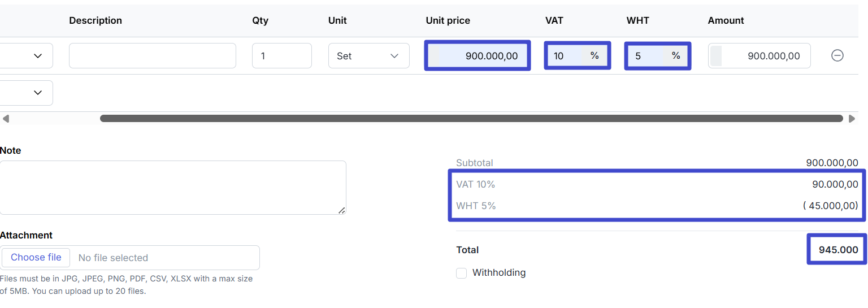Click the right arrow of the horizontal scrollbar
The height and width of the screenshot is (308, 868).
[x=852, y=119]
